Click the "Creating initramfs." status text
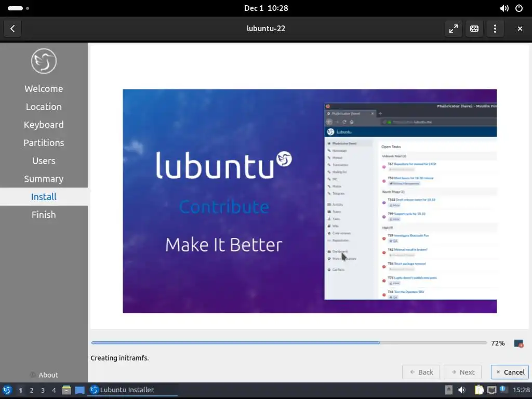 pos(119,358)
